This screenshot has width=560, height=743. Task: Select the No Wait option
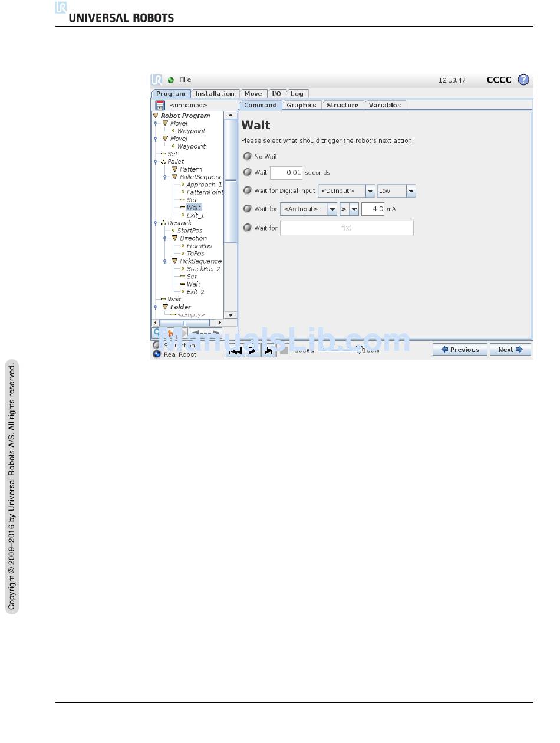tap(248, 157)
